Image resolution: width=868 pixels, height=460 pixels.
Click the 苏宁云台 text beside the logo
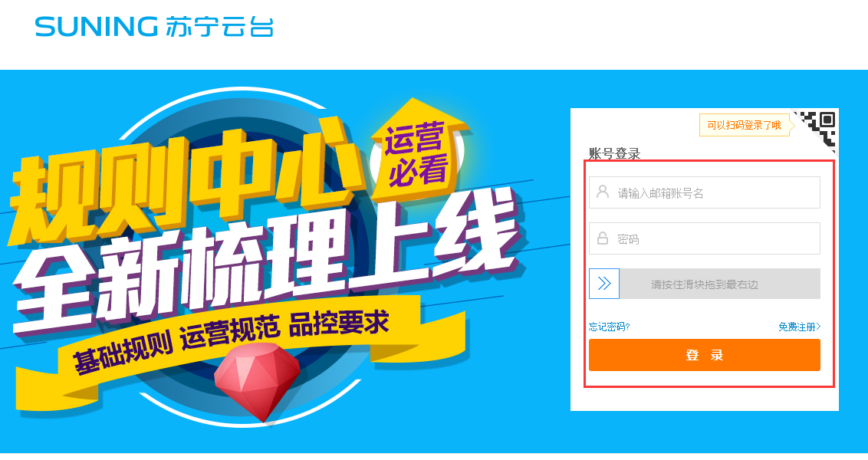(220, 27)
